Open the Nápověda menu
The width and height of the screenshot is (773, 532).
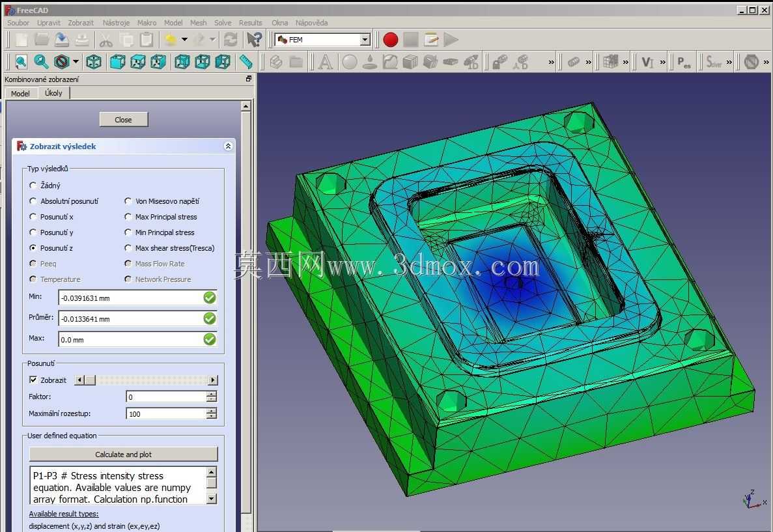311,23
